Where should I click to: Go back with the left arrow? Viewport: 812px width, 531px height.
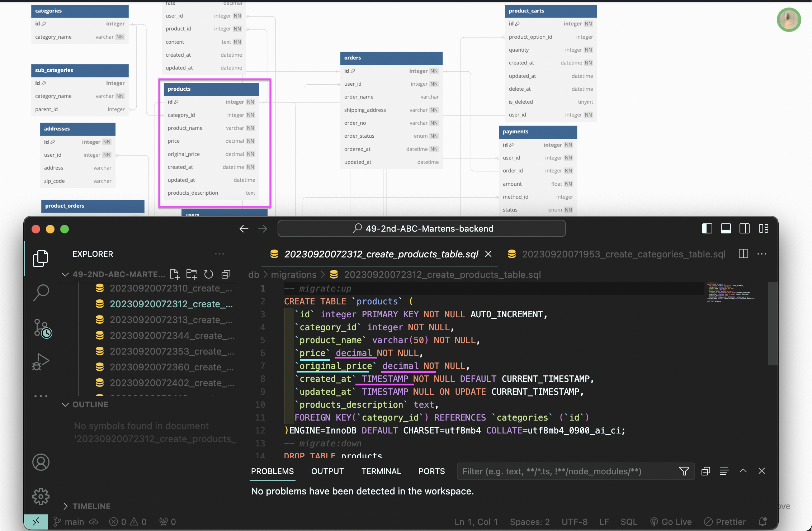point(244,229)
